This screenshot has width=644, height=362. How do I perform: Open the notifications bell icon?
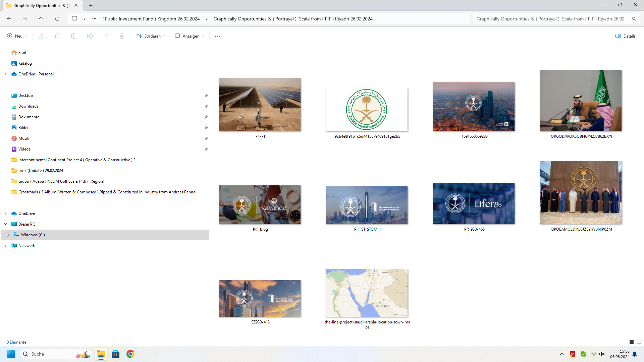(635, 354)
